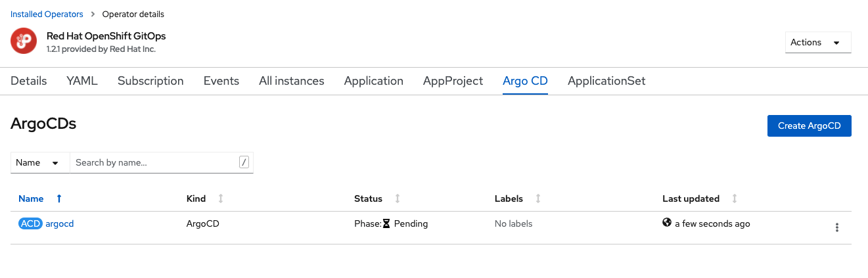Go to the All instances tab
This screenshot has width=868, height=278.
tap(291, 81)
